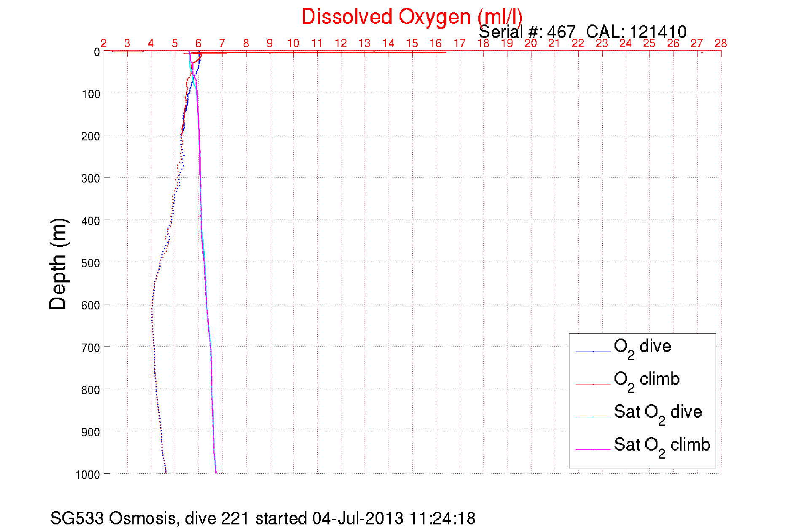Click the x-axis tick label 15
The width and height of the screenshot is (797, 532).
(412, 43)
